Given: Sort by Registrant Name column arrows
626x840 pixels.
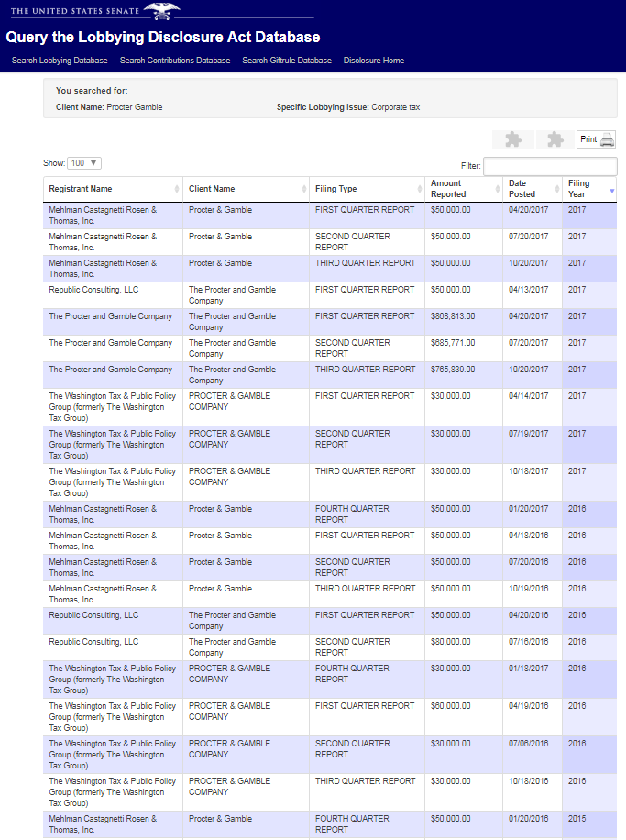Looking at the screenshot, I should [x=176, y=189].
